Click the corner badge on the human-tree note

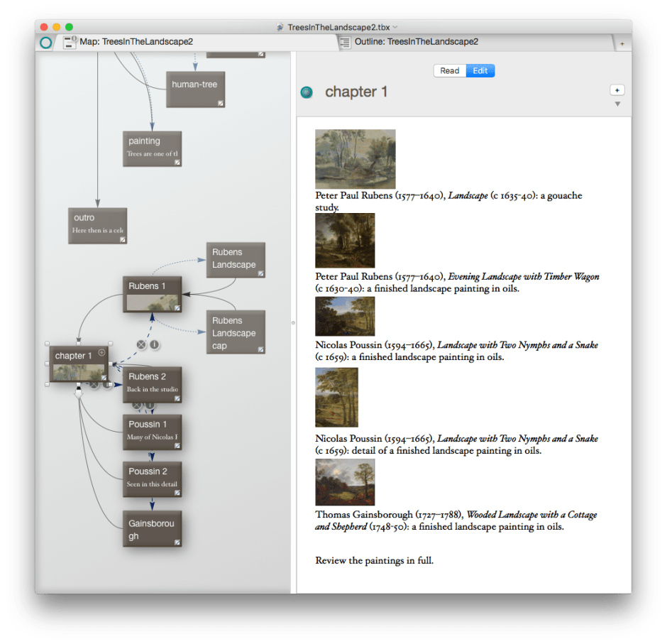coord(220,103)
